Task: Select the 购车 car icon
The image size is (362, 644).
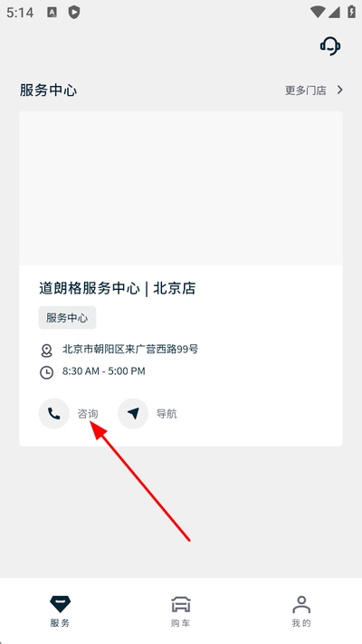Action: (181, 604)
